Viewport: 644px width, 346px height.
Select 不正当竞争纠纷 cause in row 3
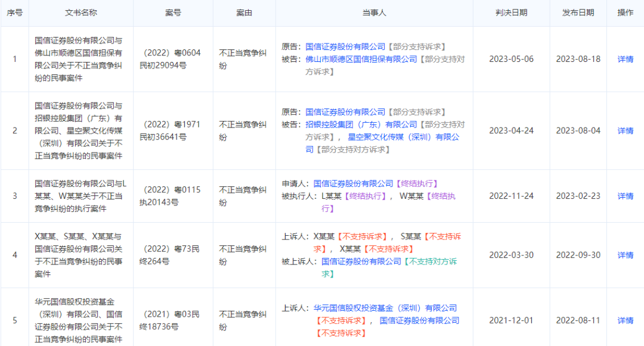[243, 196]
